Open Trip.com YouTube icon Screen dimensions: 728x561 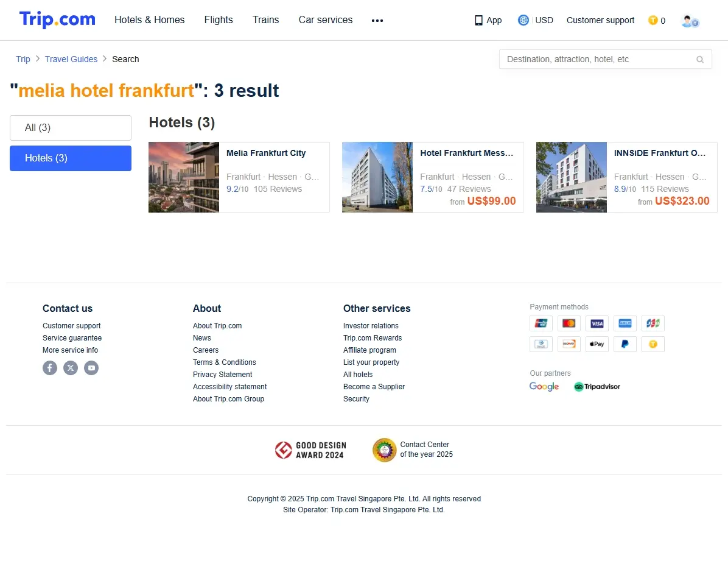tap(91, 368)
